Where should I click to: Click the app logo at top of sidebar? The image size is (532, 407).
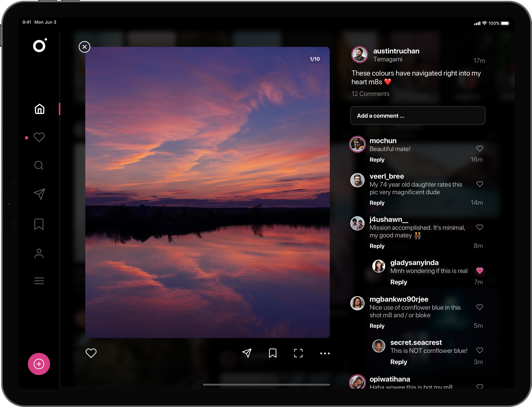pyautogui.click(x=40, y=45)
